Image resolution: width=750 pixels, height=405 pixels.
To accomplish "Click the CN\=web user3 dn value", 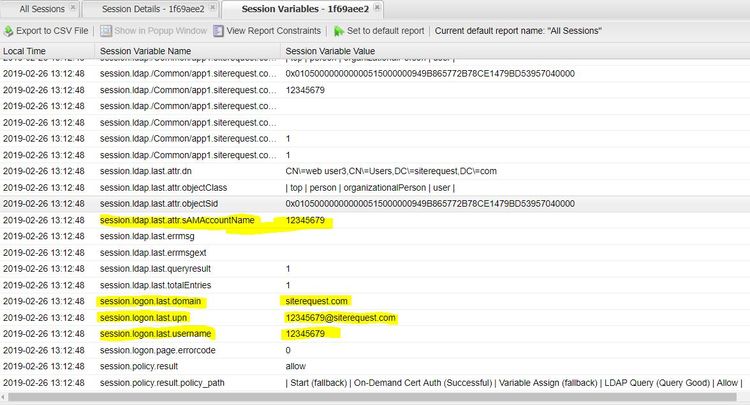I will 391,171.
